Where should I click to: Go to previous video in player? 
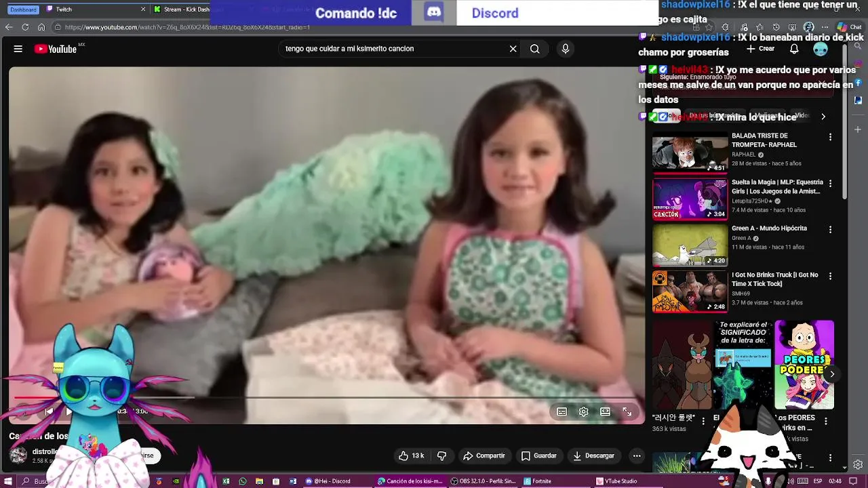(x=48, y=411)
